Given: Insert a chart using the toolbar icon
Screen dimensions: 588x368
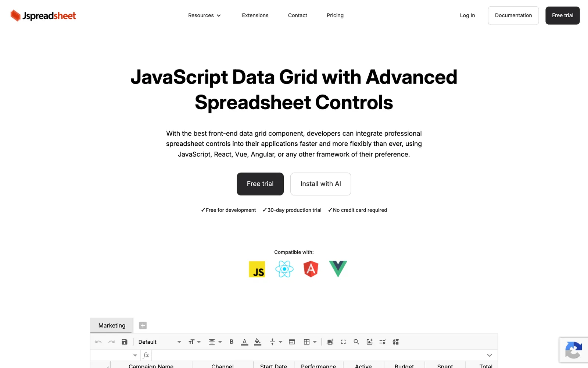Looking at the screenshot, I should click(370, 342).
